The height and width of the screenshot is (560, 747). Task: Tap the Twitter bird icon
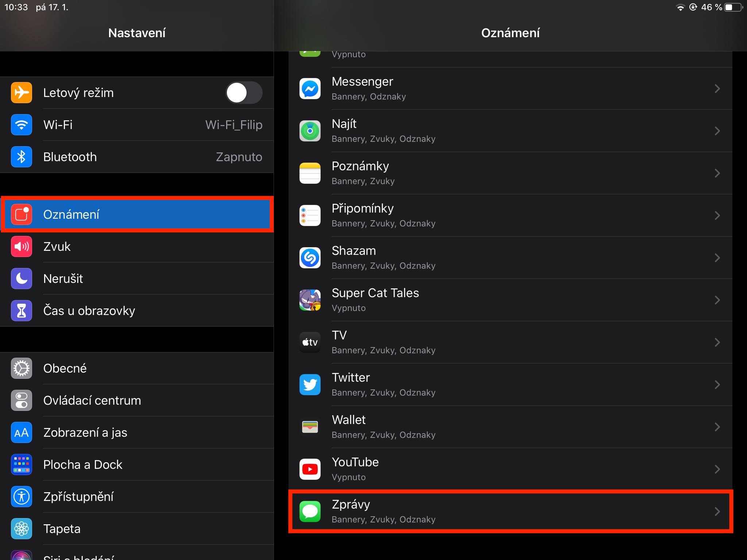click(310, 385)
